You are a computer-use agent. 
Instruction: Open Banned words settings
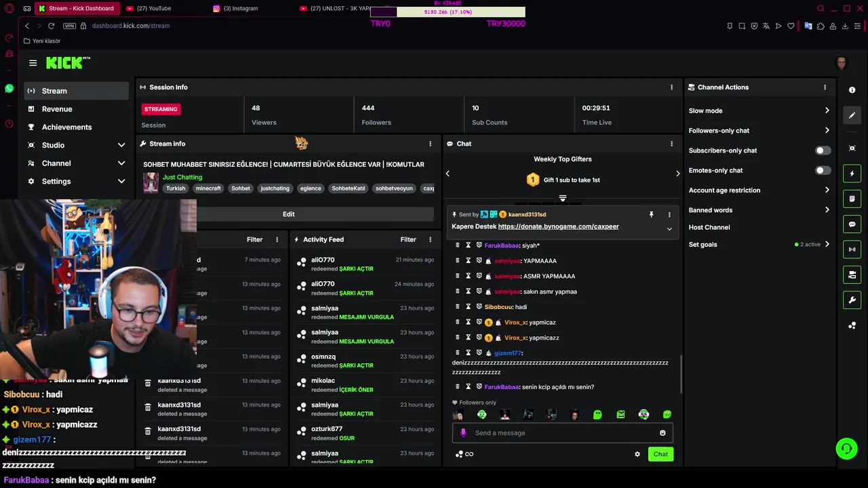click(x=759, y=210)
